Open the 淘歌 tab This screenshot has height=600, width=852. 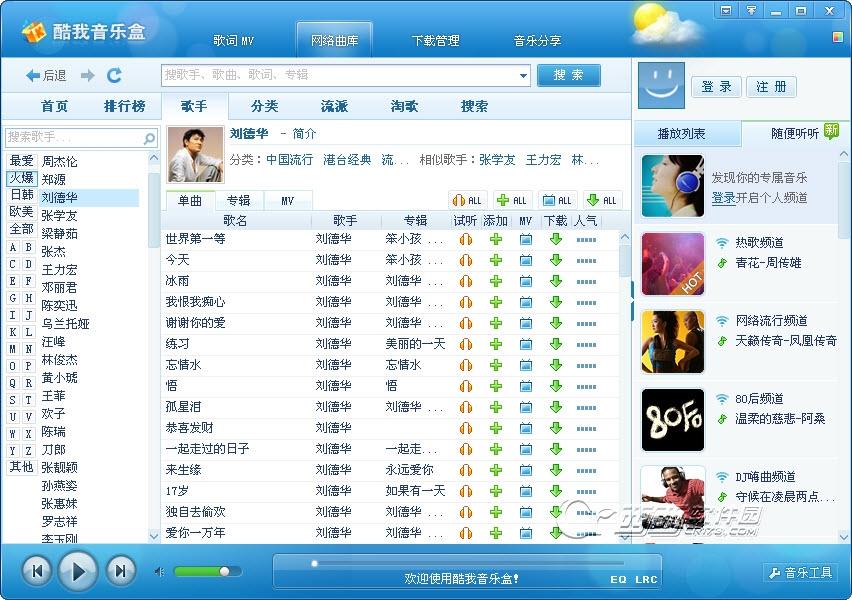[x=404, y=106]
